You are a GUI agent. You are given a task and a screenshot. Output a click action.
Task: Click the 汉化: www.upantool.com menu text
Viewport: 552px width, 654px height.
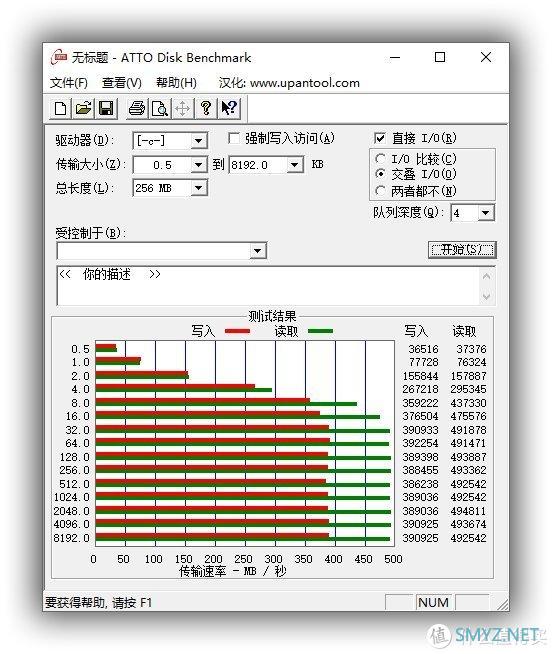click(289, 83)
